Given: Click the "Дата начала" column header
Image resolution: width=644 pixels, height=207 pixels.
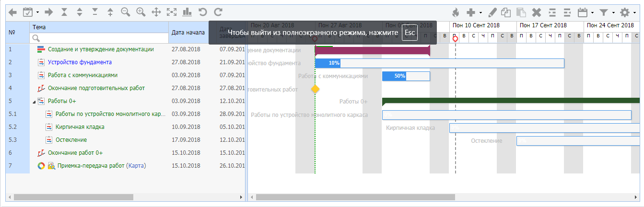Looking at the screenshot, I should point(188,33).
